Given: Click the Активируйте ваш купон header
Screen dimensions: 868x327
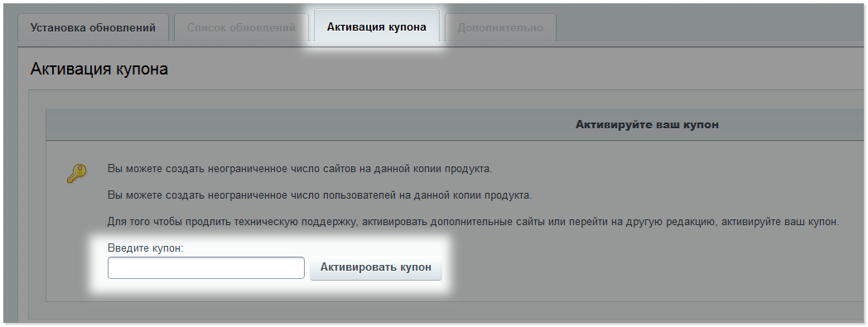Looking at the screenshot, I should (647, 124).
